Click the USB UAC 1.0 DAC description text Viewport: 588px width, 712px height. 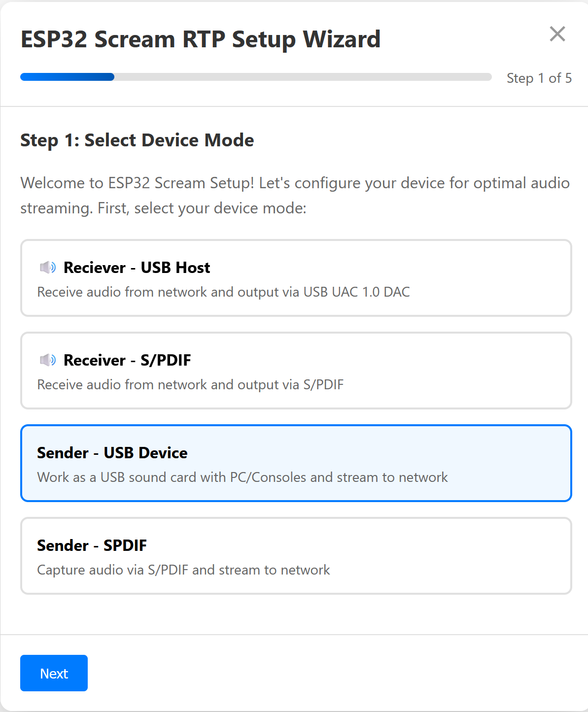point(223,292)
